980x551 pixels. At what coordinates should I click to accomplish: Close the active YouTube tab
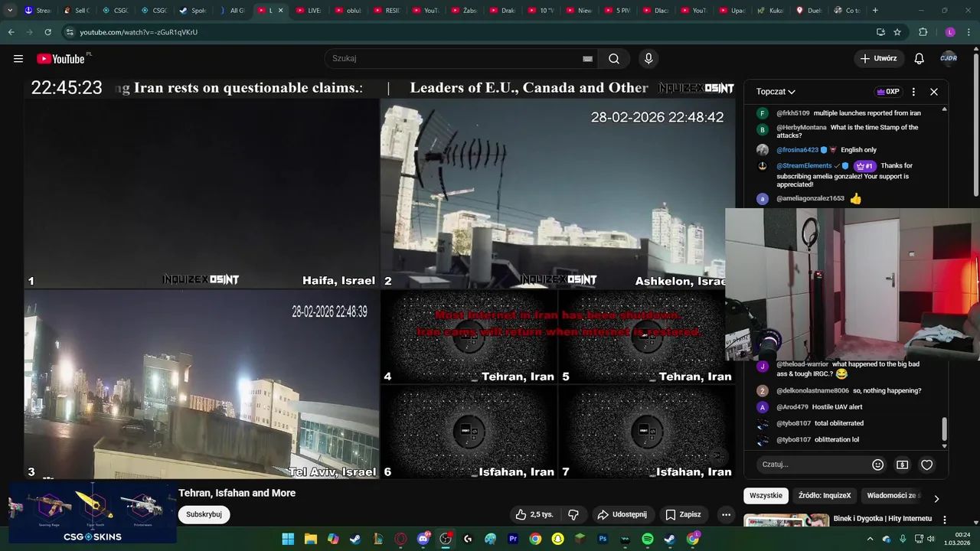tap(280, 11)
